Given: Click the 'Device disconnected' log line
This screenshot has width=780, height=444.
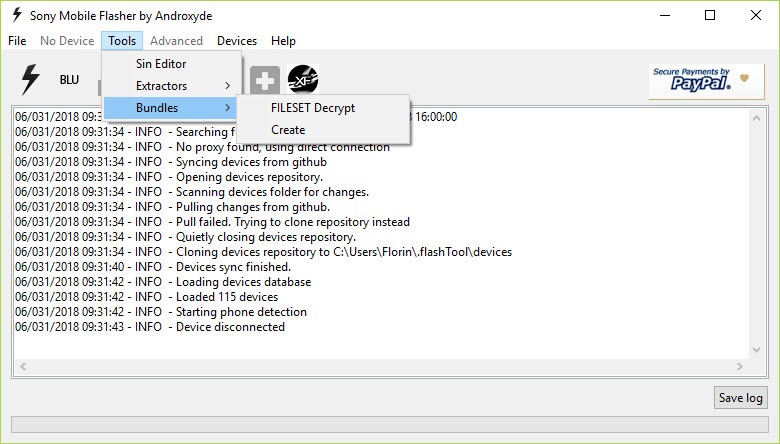Looking at the screenshot, I should (x=150, y=327).
